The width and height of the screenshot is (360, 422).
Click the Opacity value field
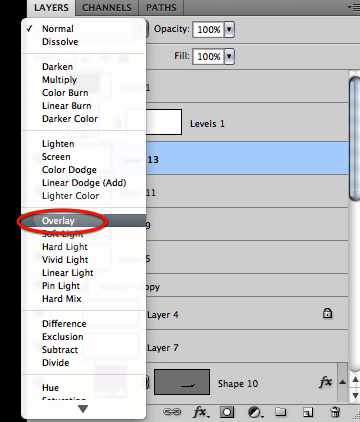pyautogui.click(x=209, y=29)
